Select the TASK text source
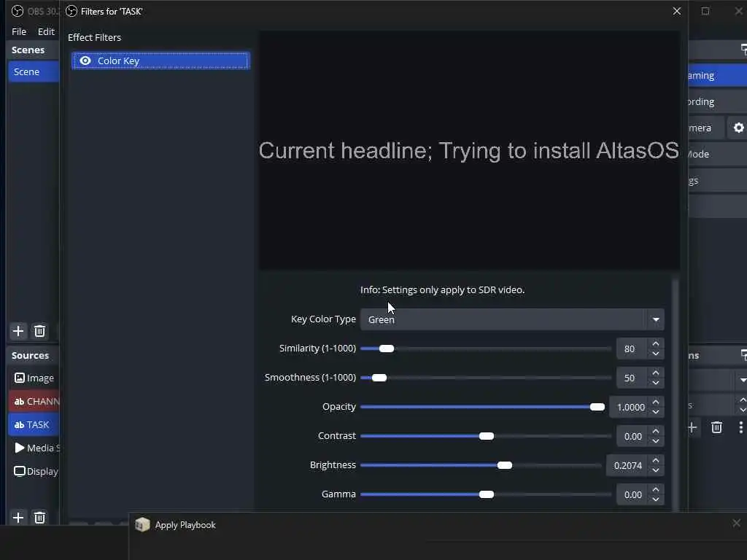 pos(34,425)
